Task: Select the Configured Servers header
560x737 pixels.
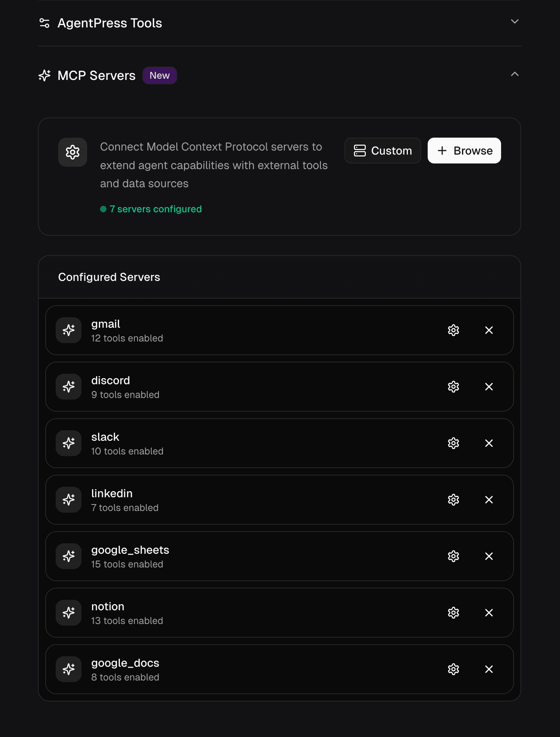Action: 109,277
